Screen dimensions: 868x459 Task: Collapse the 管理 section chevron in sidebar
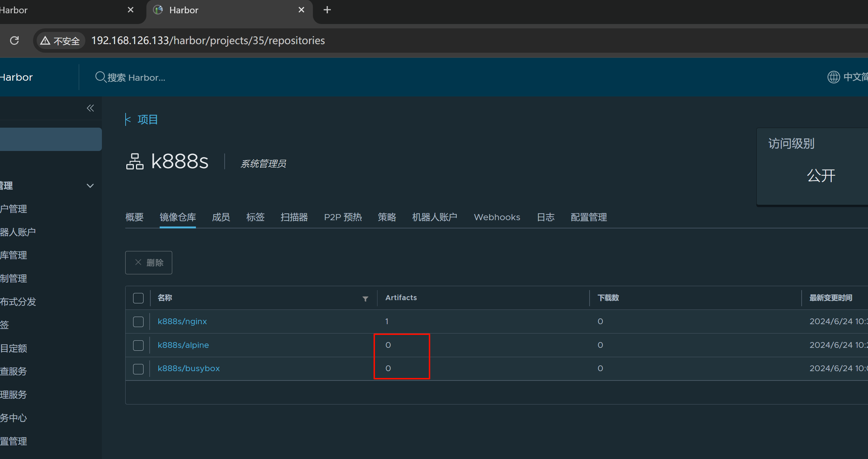coord(90,186)
